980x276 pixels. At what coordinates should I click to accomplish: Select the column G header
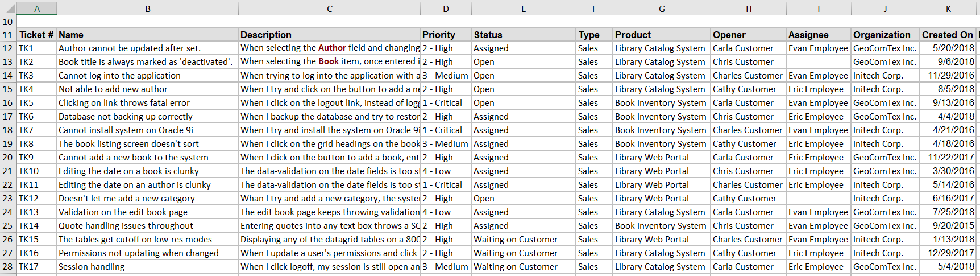point(662,9)
